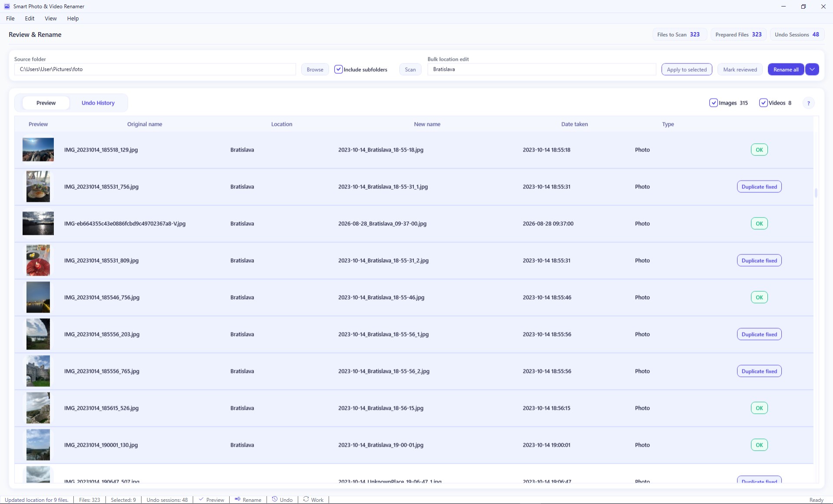Click Apply to selected button

[687, 69]
